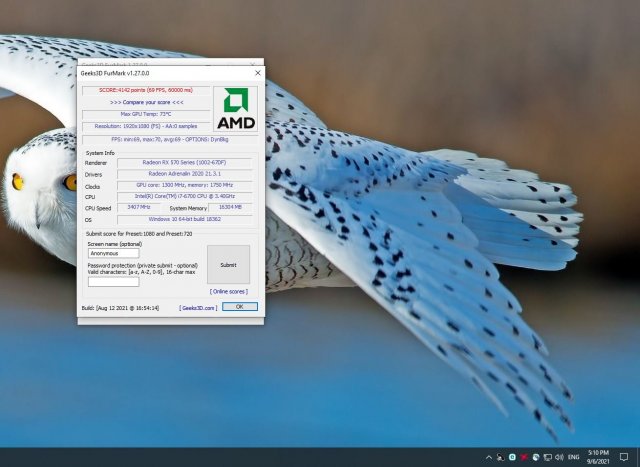640x467 pixels.
Task: Open the network icon in the tray
Action: (x=546, y=456)
